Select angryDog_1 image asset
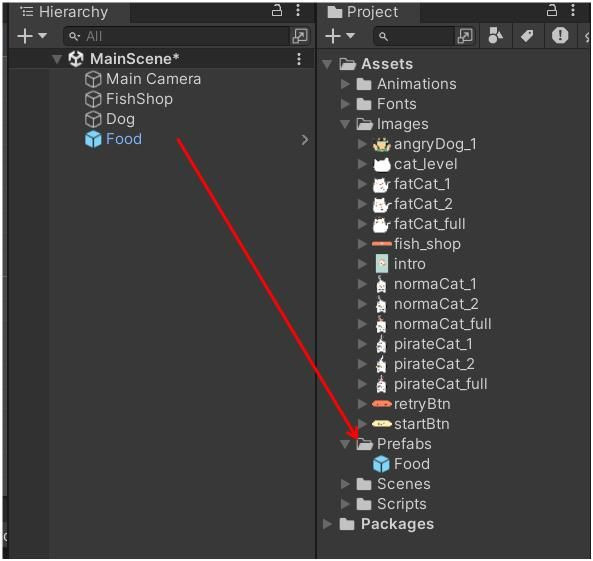Image resolution: width=593 pixels, height=561 pixels. (x=435, y=144)
